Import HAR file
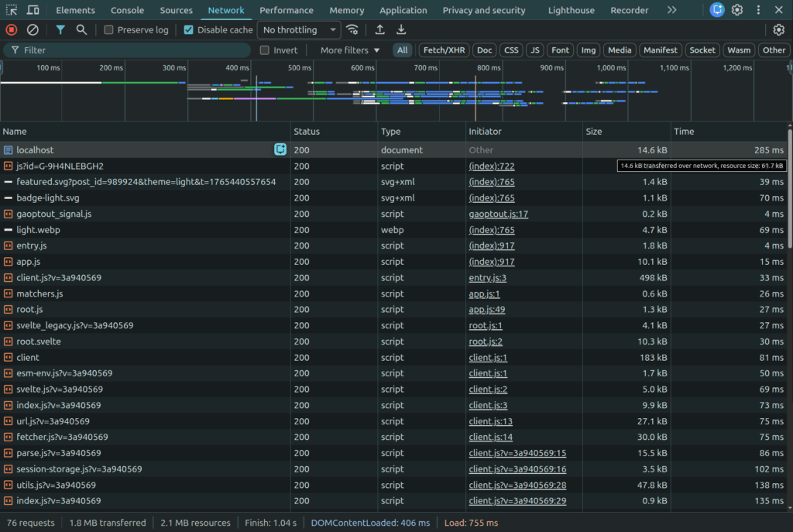The height and width of the screenshot is (532, 793). pyautogui.click(x=379, y=29)
